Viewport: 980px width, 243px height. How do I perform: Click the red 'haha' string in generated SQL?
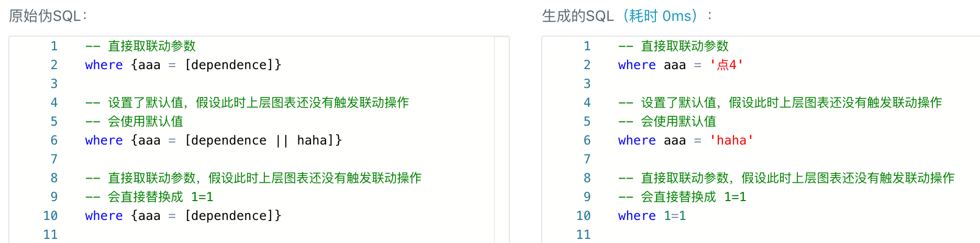point(731,140)
